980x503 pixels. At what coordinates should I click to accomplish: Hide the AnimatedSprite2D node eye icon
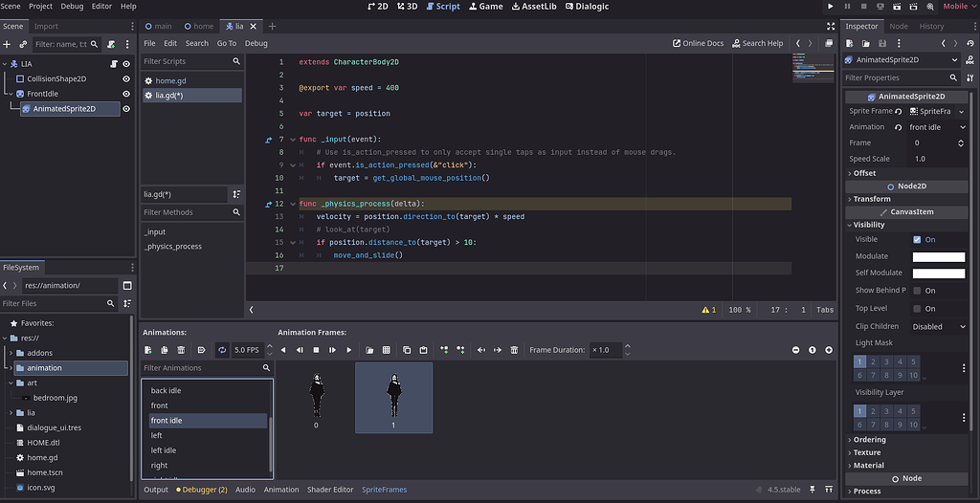[126, 109]
